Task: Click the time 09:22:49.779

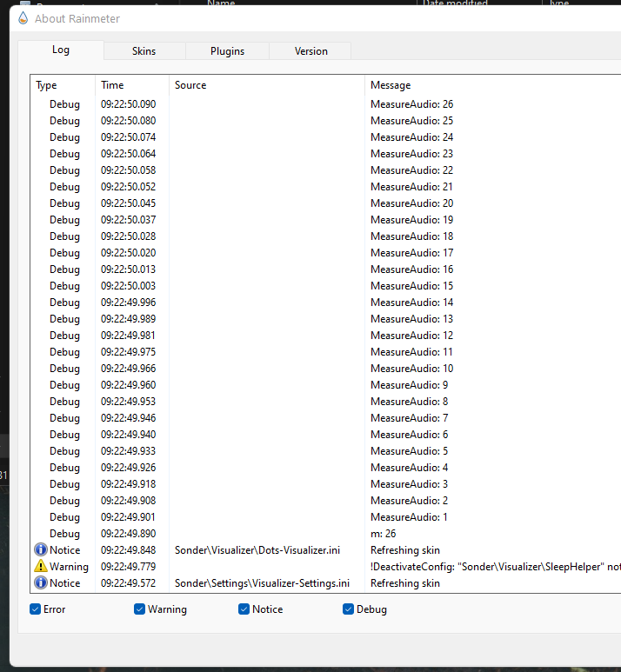Action: [x=128, y=566]
